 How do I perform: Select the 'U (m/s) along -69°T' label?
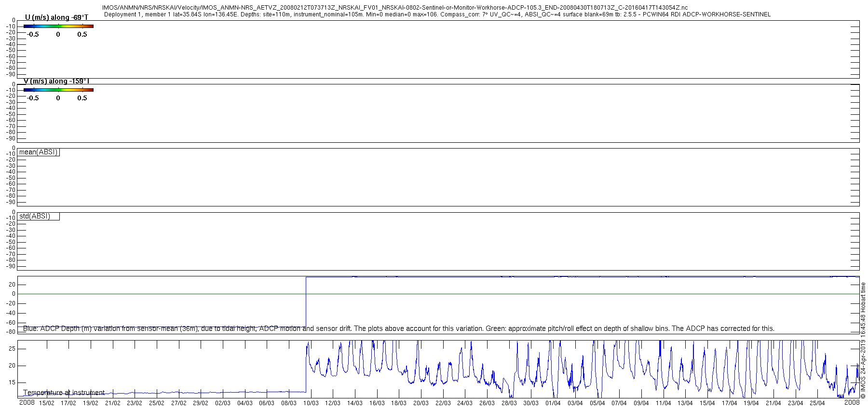pyautogui.click(x=56, y=17)
